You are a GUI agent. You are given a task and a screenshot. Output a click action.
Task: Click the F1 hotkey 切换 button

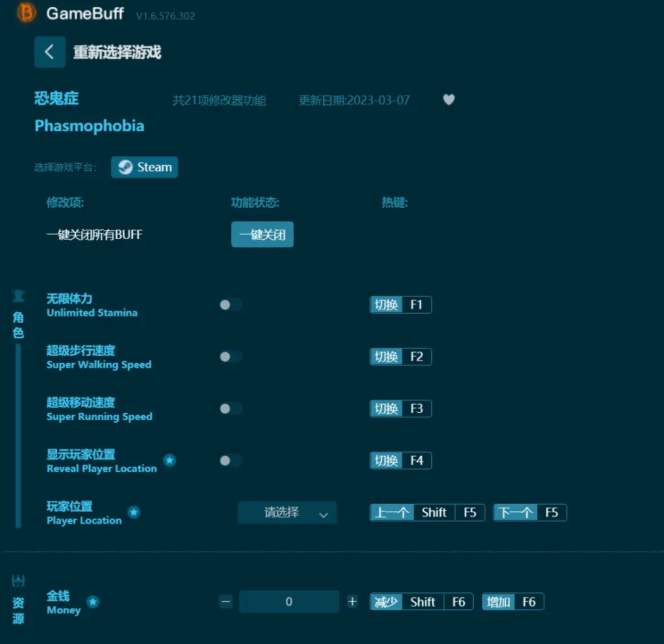[x=400, y=305]
